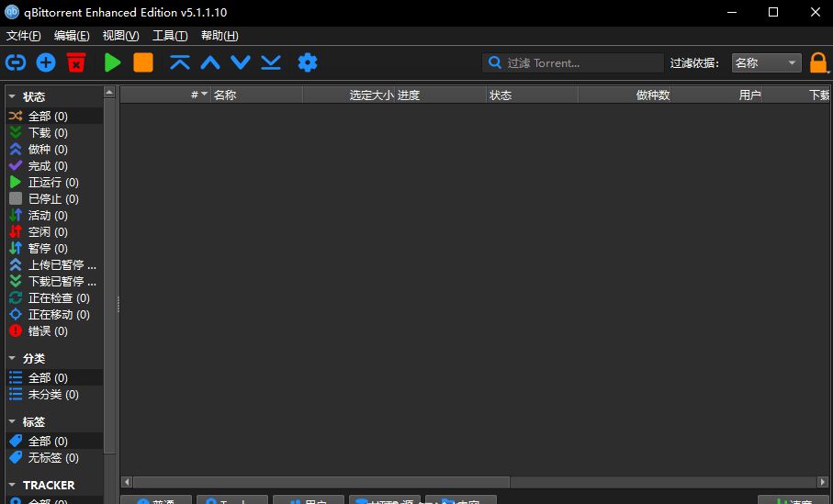Select the 下载已暂停 status filter
The height and width of the screenshot is (504, 833).
(55, 281)
